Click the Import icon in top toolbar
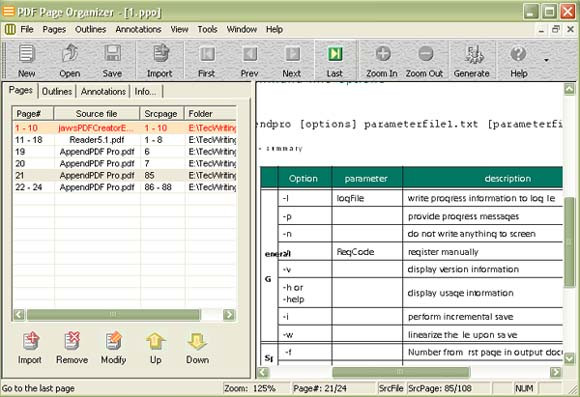Viewport: 580px width, 397px height. pos(161,54)
